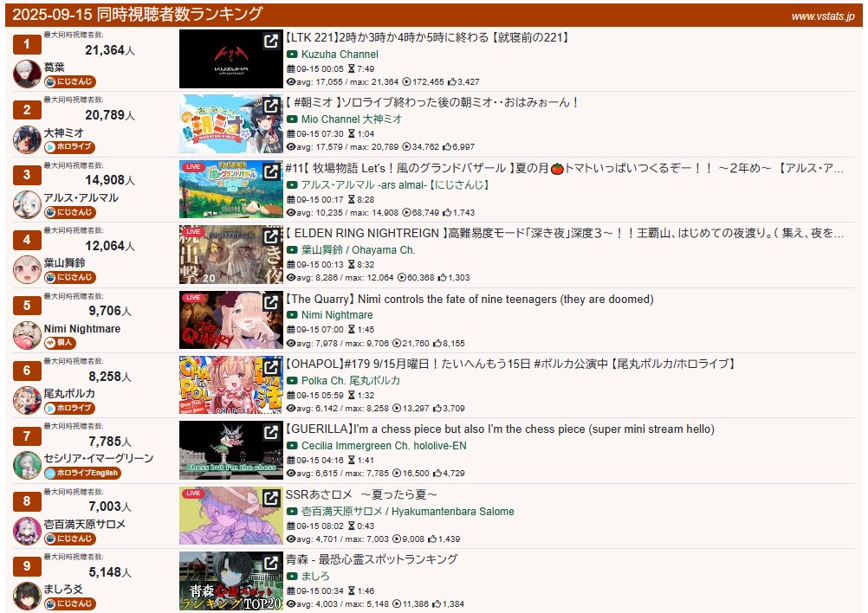This screenshot has width=868, height=613.
Task: Open Nimi Nightmare channel link
Action: coord(337,315)
